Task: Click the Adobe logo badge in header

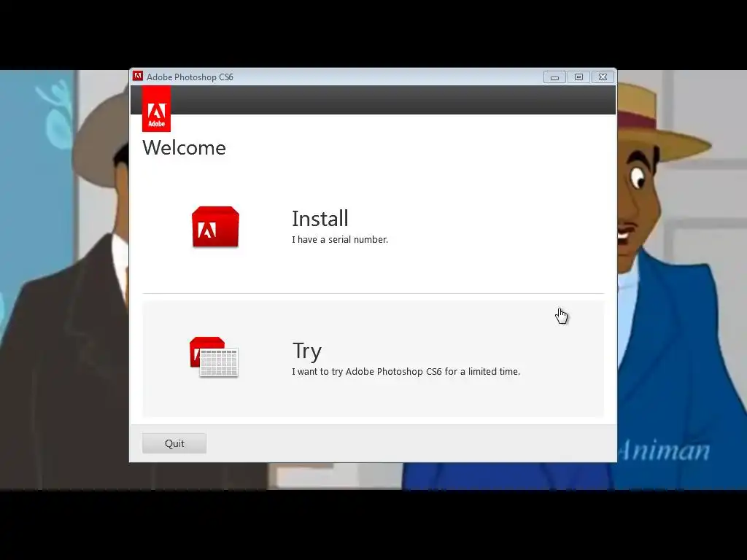Action: click(156, 109)
